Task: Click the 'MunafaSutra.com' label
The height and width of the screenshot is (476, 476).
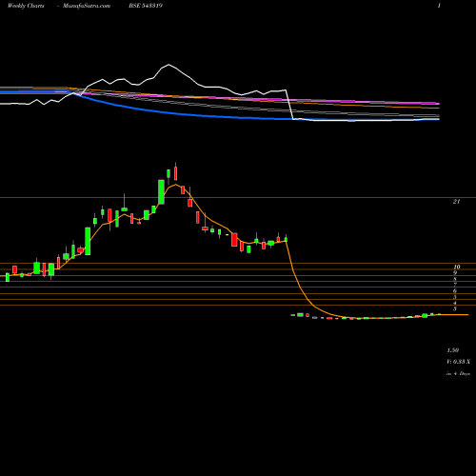Action: point(87,6)
